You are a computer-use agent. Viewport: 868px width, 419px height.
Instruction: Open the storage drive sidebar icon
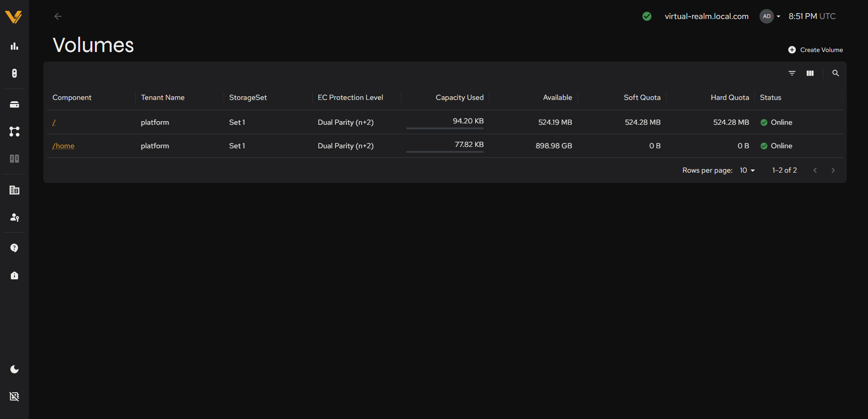(14, 104)
